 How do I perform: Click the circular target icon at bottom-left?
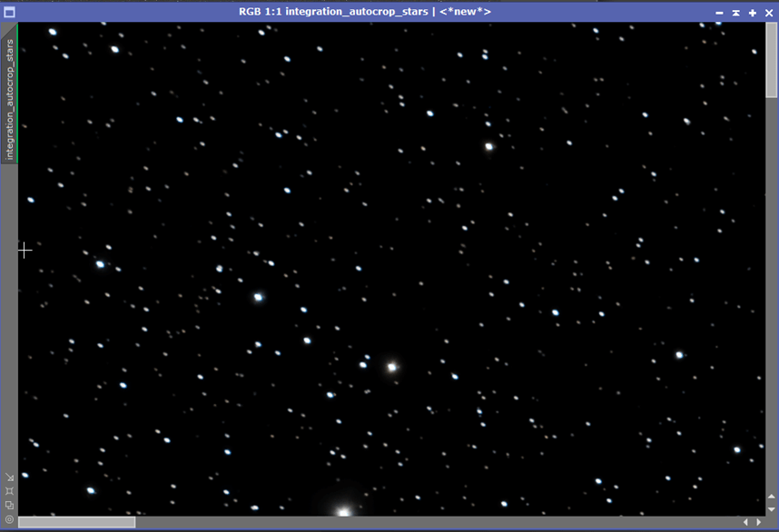[9, 519]
